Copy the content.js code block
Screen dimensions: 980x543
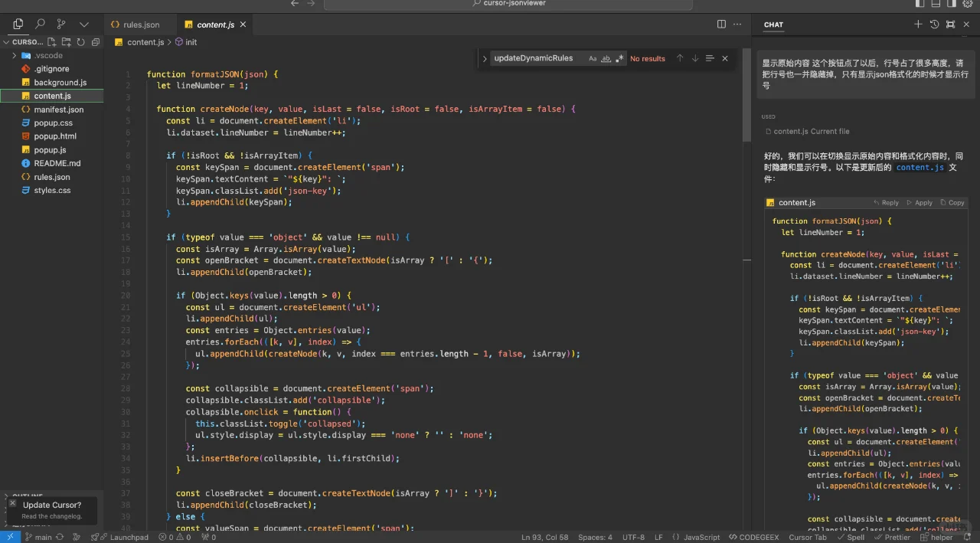pyautogui.click(x=952, y=203)
